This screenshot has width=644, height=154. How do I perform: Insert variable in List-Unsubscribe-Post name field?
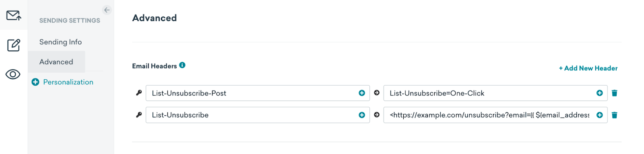pos(362,93)
